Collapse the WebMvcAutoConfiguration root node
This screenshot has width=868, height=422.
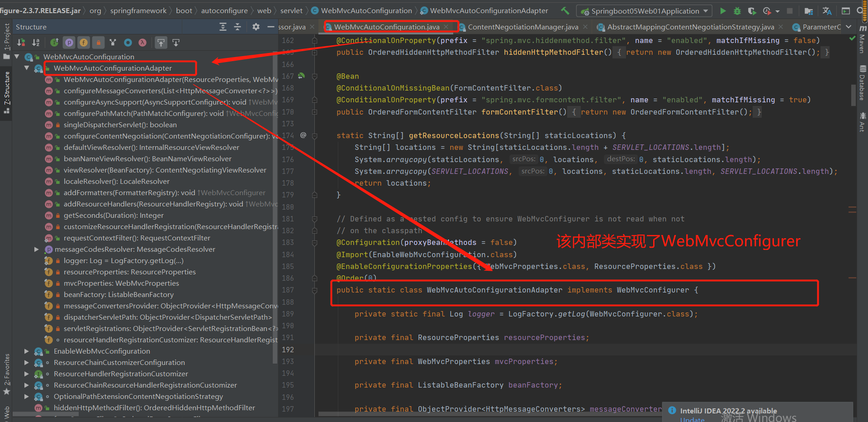[17, 57]
